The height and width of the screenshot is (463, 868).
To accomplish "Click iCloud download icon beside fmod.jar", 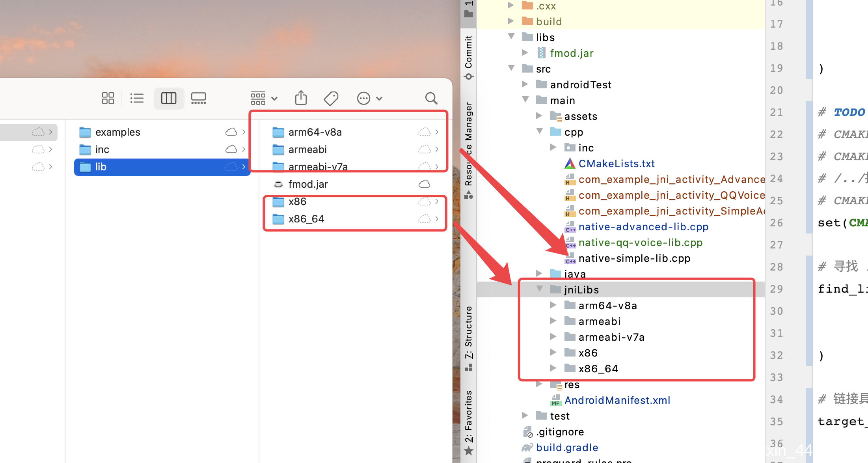I will point(424,184).
